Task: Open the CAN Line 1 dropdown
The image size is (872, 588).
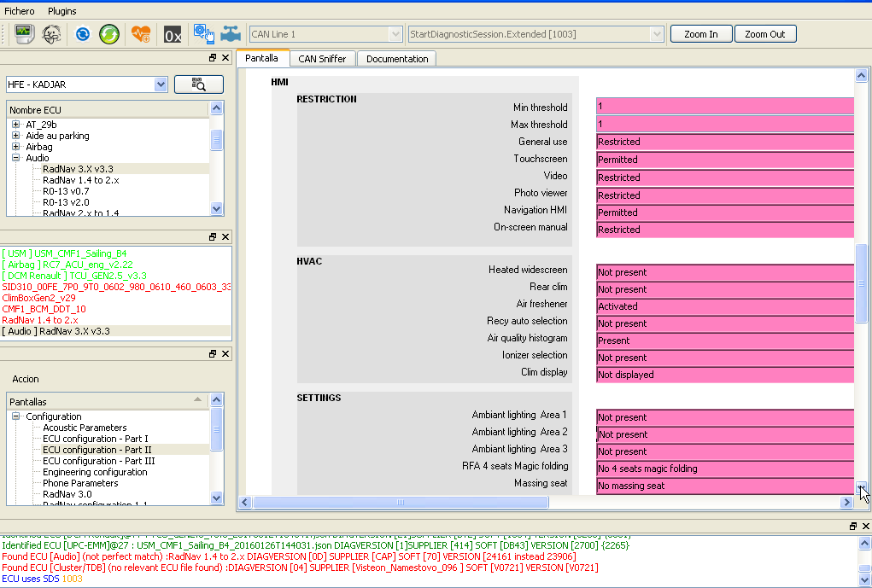Action: tap(395, 34)
